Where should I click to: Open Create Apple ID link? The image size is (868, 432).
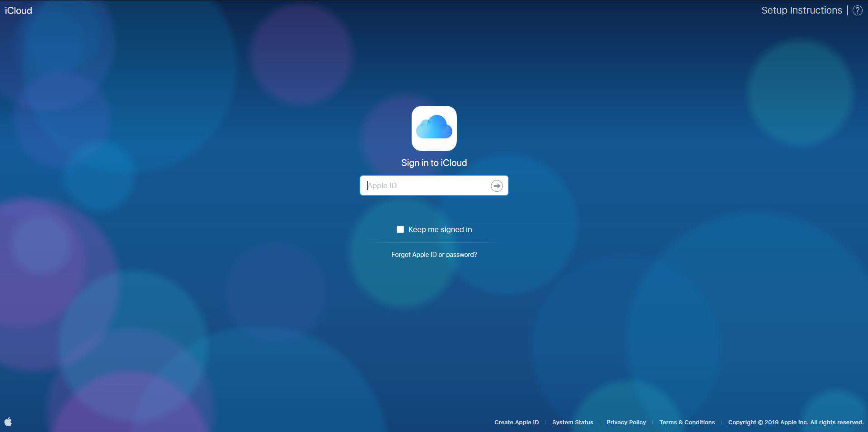517,422
